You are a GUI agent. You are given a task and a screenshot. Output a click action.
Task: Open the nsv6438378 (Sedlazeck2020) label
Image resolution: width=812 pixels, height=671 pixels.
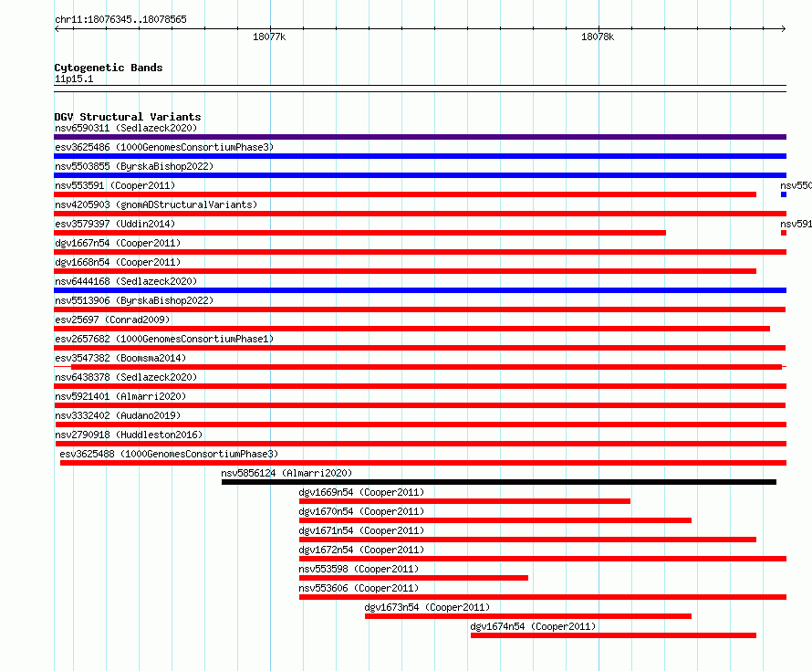(126, 377)
